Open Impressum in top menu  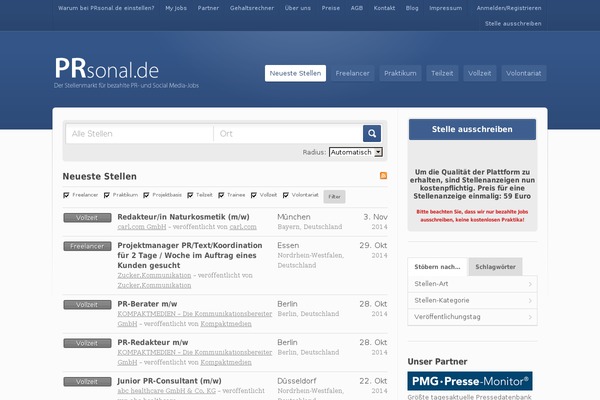tap(445, 8)
